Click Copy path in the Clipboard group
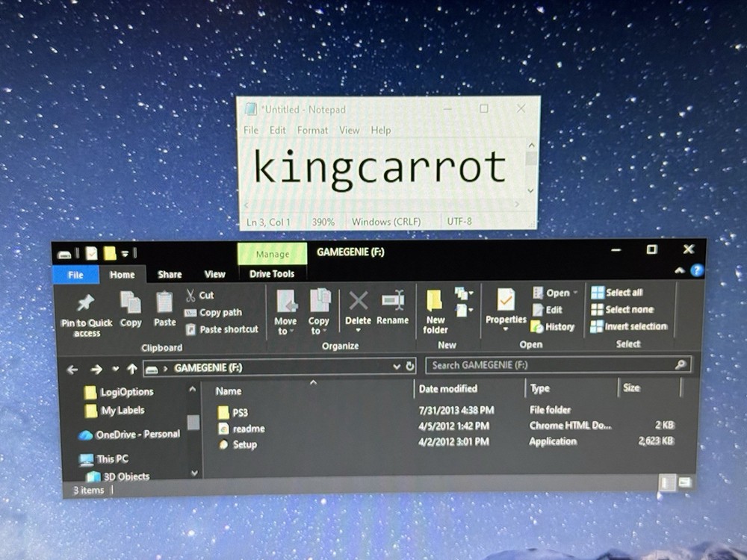Image resolution: width=747 pixels, height=560 pixels. [x=215, y=313]
